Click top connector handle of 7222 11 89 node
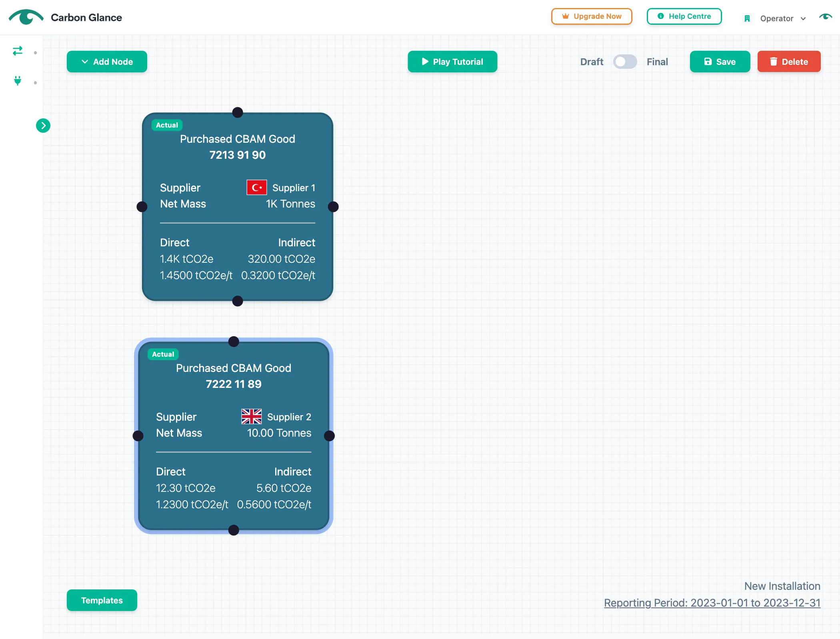The height and width of the screenshot is (639, 840). [234, 341]
